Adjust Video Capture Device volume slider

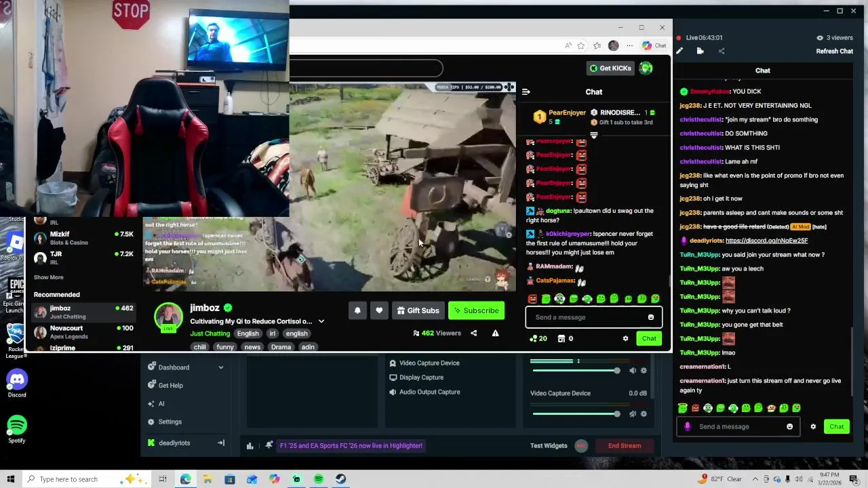[x=576, y=413]
